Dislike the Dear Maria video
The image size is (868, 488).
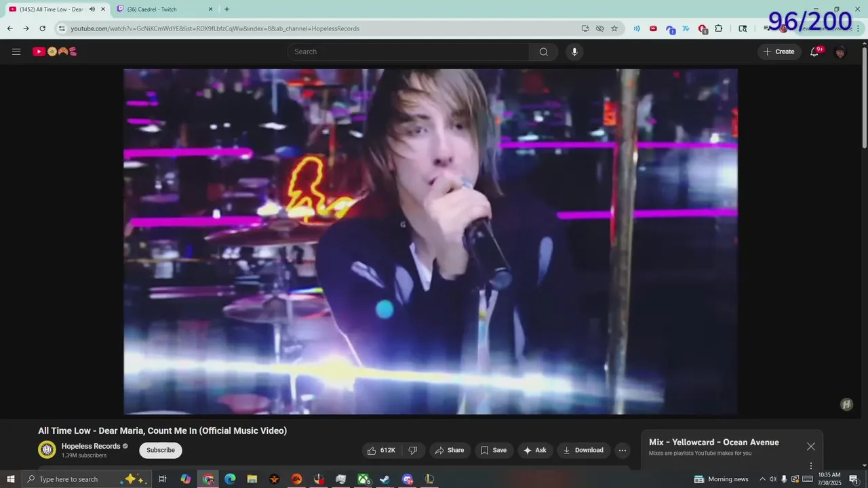click(413, 450)
